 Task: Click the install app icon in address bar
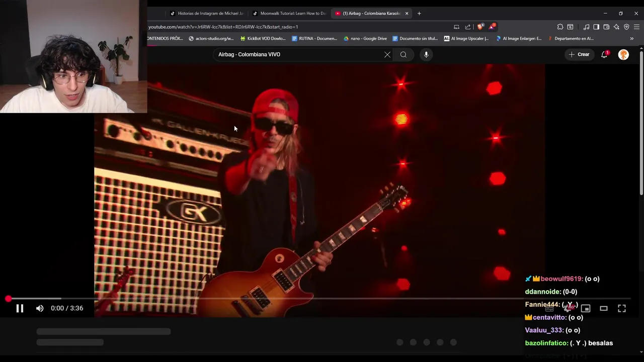pos(456,27)
